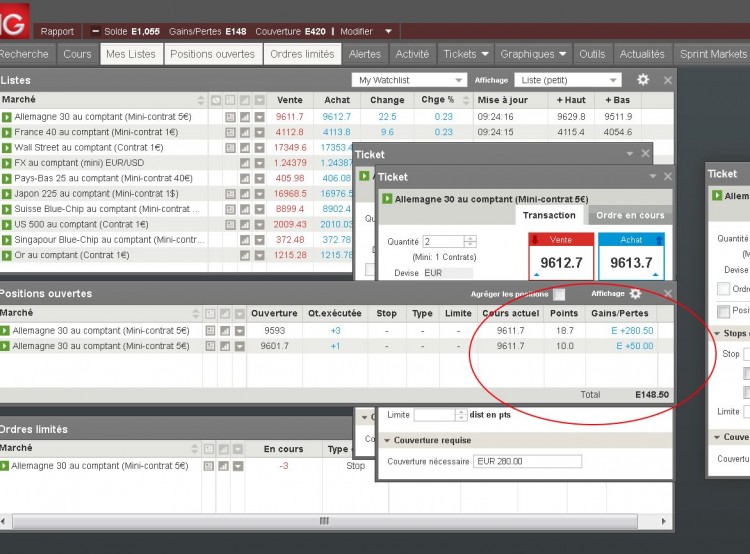The image size is (750, 554).
Task: Click Affichage gear in Positions ouvertes panel
Action: tap(635, 294)
